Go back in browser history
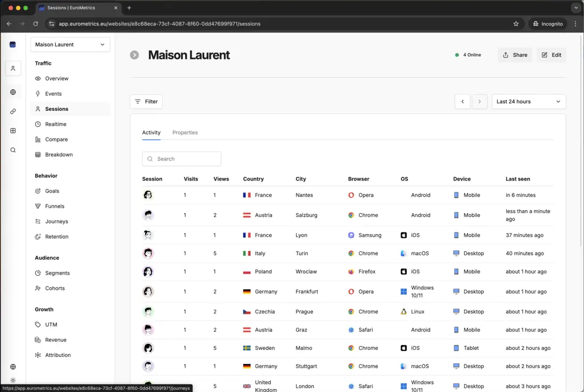This screenshot has width=584, height=392. pyautogui.click(x=9, y=24)
